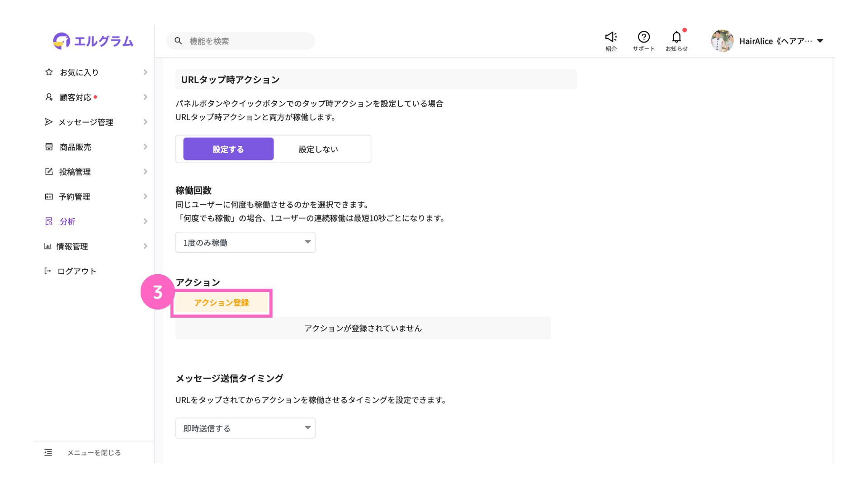This screenshot has width=868, height=488.
Task: Select the 設定しない option
Action: [x=318, y=149]
